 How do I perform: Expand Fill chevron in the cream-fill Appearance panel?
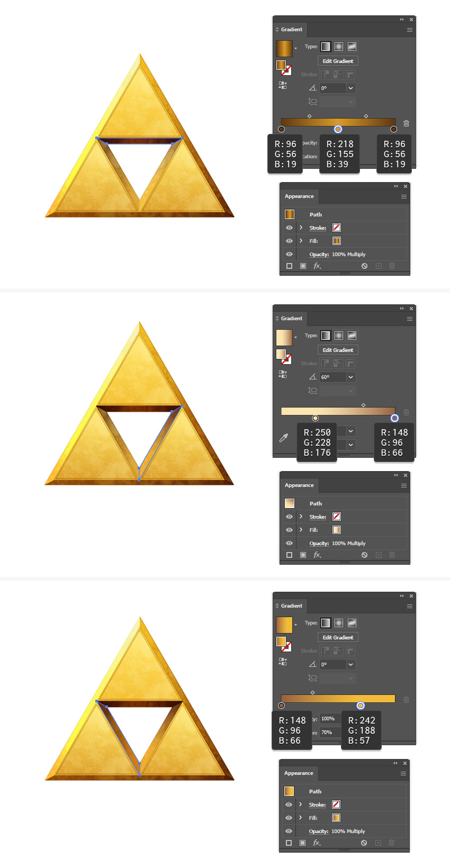click(301, 530)
